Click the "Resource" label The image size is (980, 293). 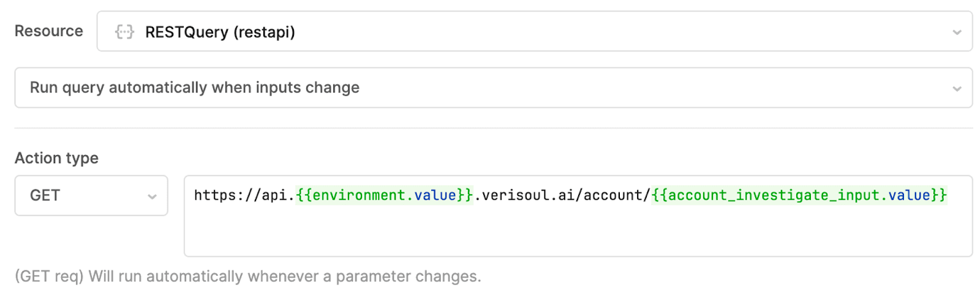[x=49, y=31]
